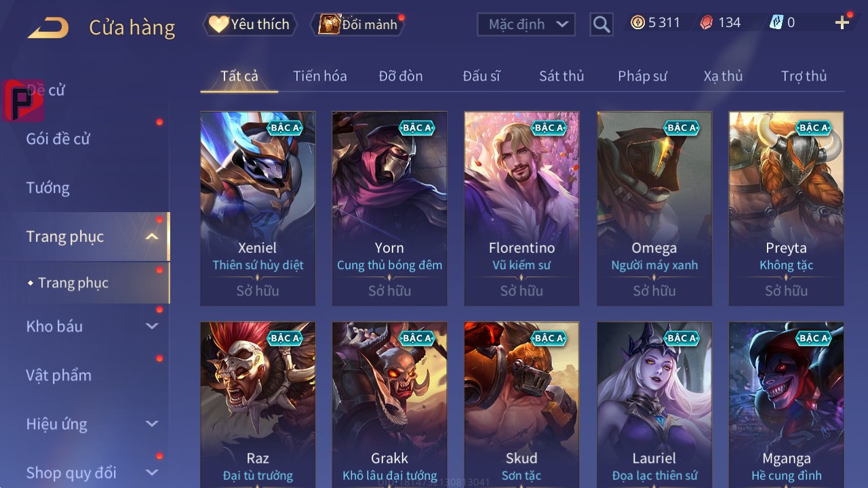
Task: Select Tướng in the sidebar
Action: [x=48, y=188]
